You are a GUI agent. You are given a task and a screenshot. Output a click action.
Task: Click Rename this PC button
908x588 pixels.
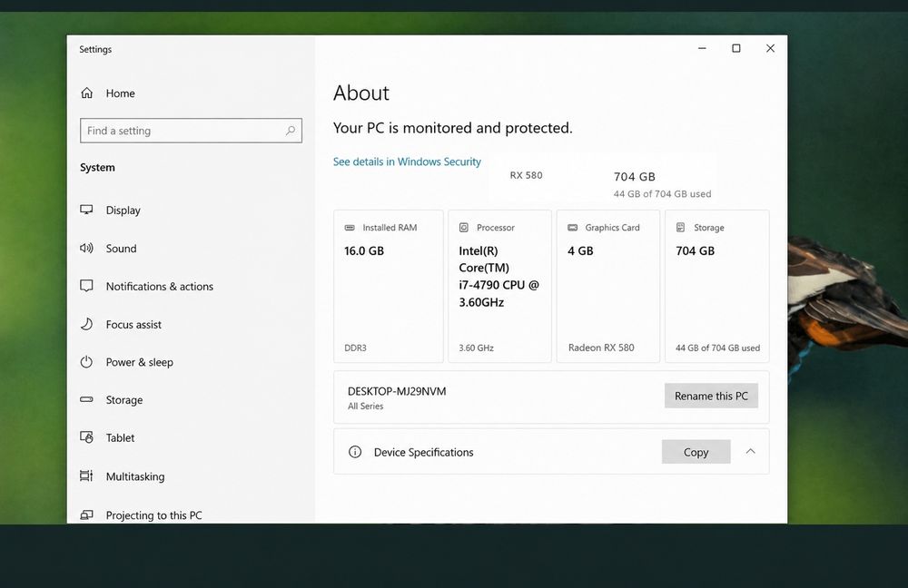[711, 396]
